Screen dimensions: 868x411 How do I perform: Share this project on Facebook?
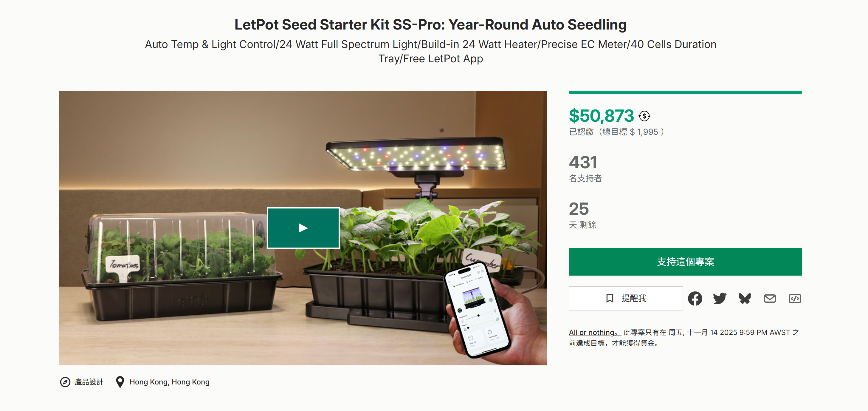[x=695, y=298]
